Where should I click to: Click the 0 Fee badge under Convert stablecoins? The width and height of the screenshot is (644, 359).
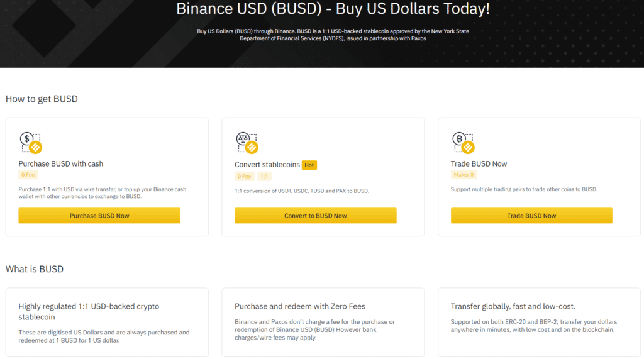(x=245, y=176)
